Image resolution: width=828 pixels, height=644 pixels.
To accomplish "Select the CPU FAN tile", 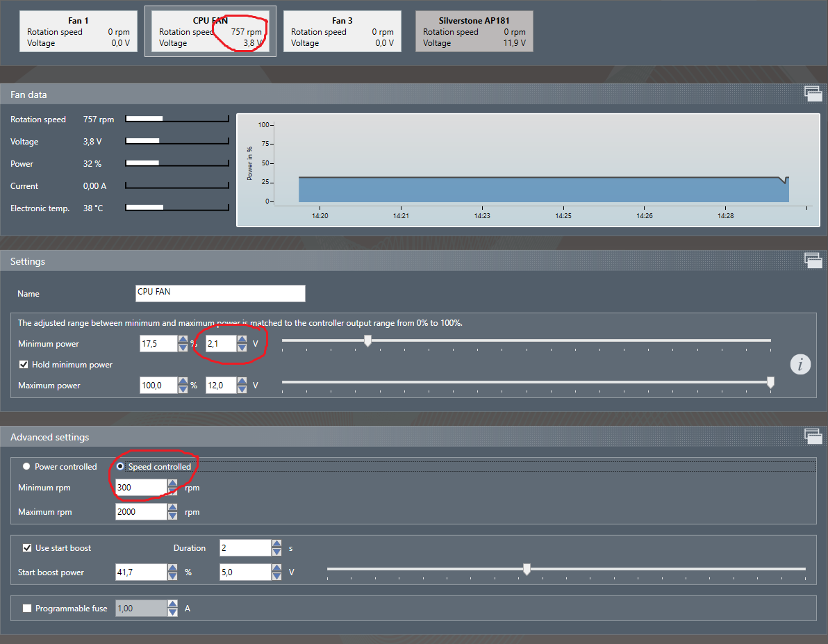I will point(210,32).
